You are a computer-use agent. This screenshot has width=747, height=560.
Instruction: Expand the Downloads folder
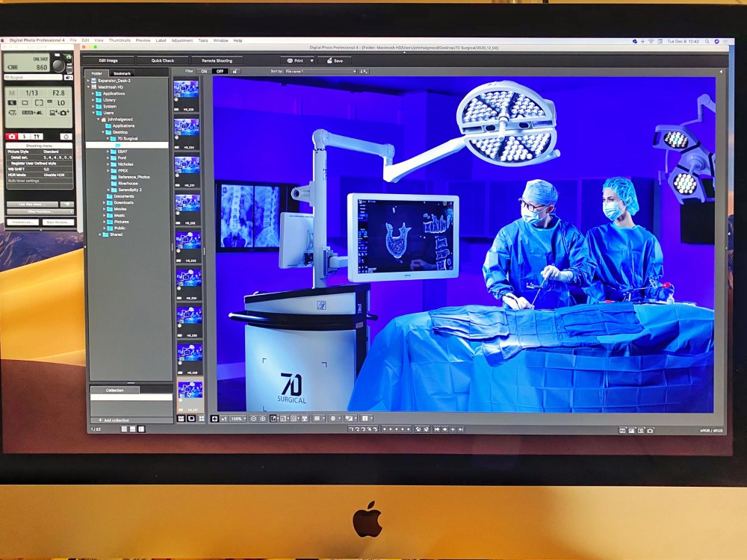104,202
